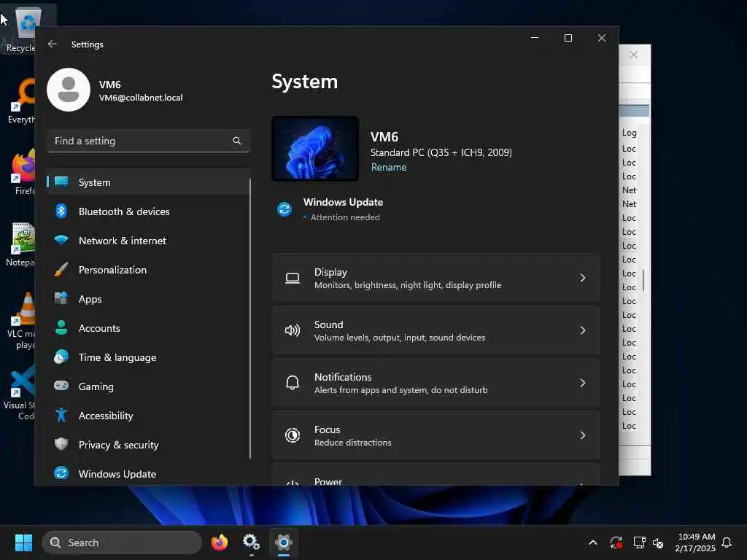Screen dimensions: 747x560
Task: Open the Gaming settings section
Action: 148,386
